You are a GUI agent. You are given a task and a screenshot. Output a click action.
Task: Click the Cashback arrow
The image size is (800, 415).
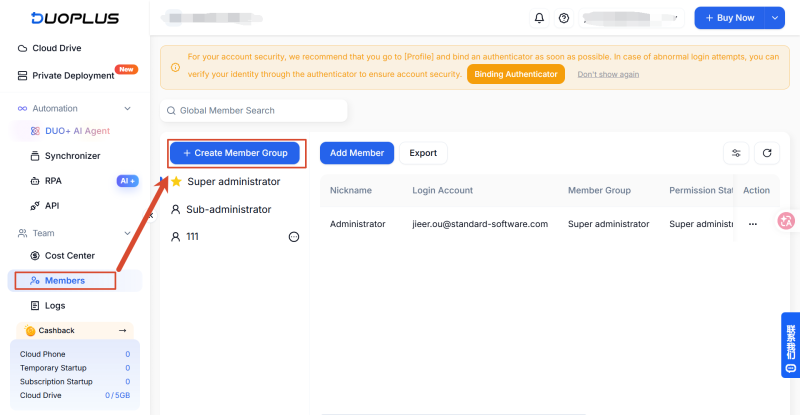pos(122,331)
